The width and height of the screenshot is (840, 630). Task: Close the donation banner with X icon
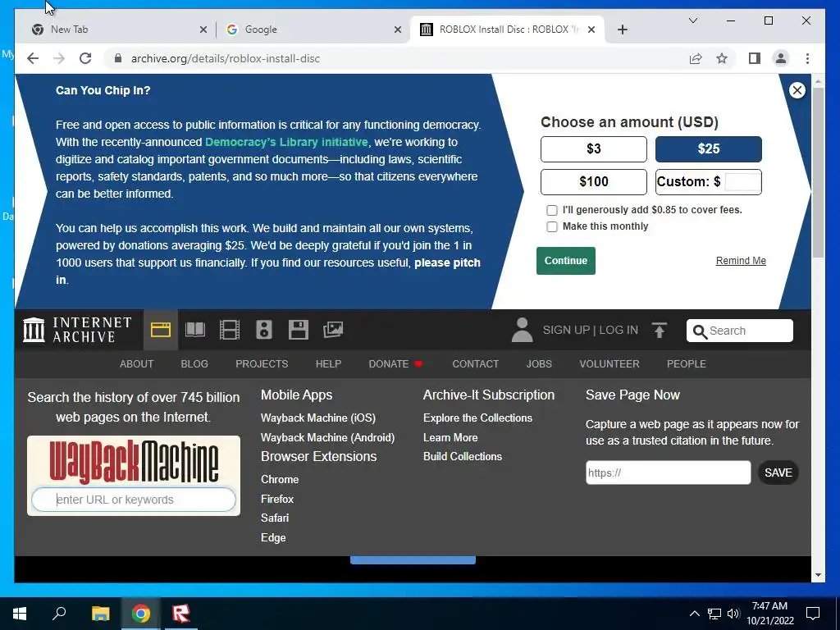tap(797, 90)
